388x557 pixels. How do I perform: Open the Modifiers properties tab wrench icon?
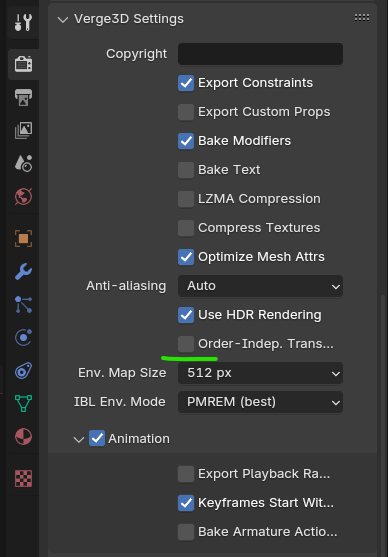coord(23,272)
